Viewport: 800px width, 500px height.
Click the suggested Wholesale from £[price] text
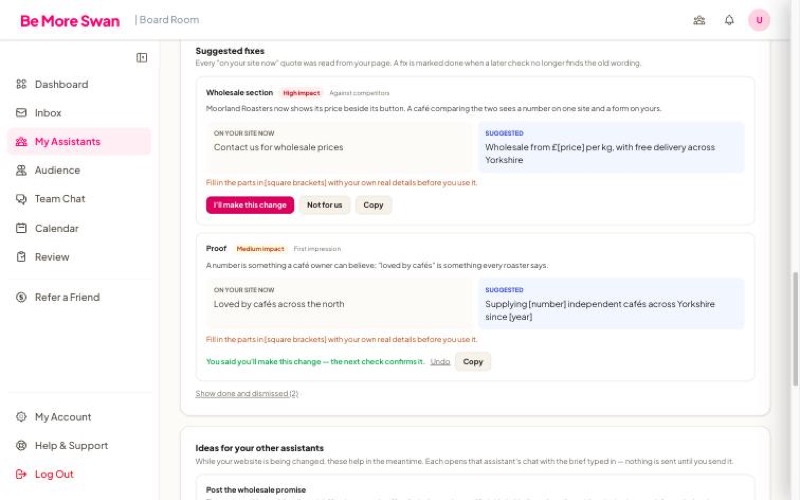coord(600,154)
